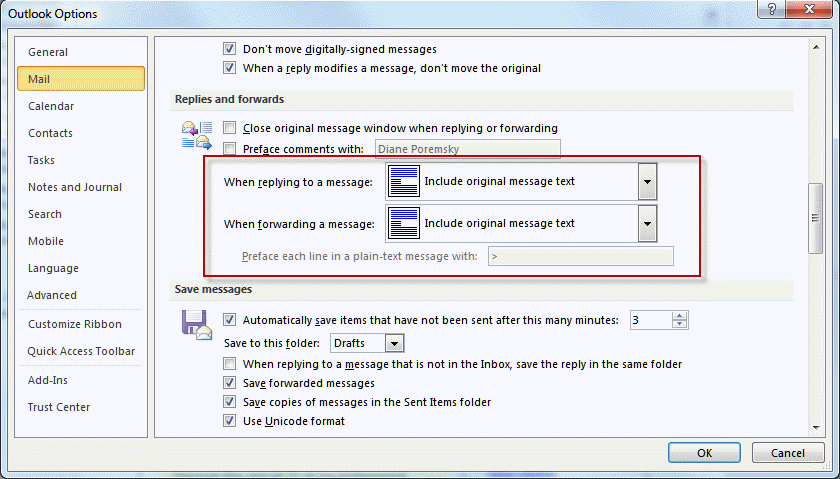This screenshot has width=840, height=479.
Task: Click the Cancel button
Action: 788,453
